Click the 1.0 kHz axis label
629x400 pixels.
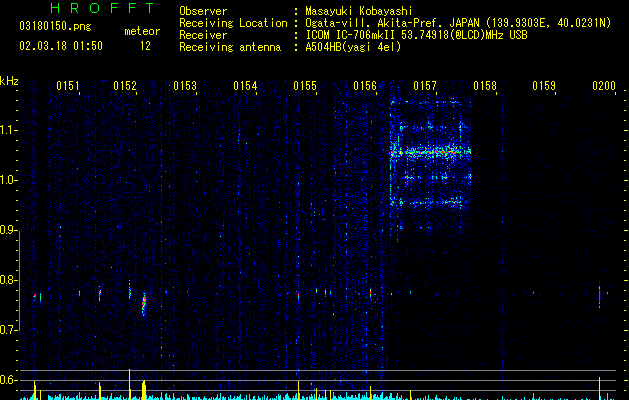coord(9,180)
